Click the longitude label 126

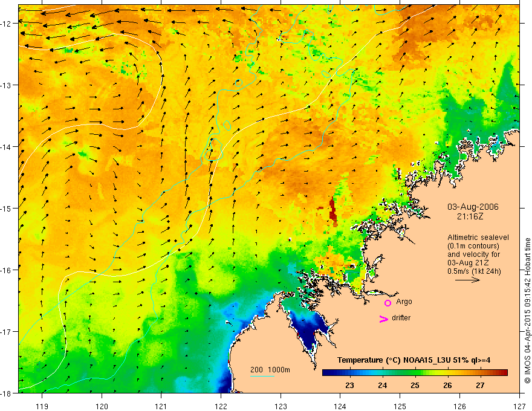459,407
